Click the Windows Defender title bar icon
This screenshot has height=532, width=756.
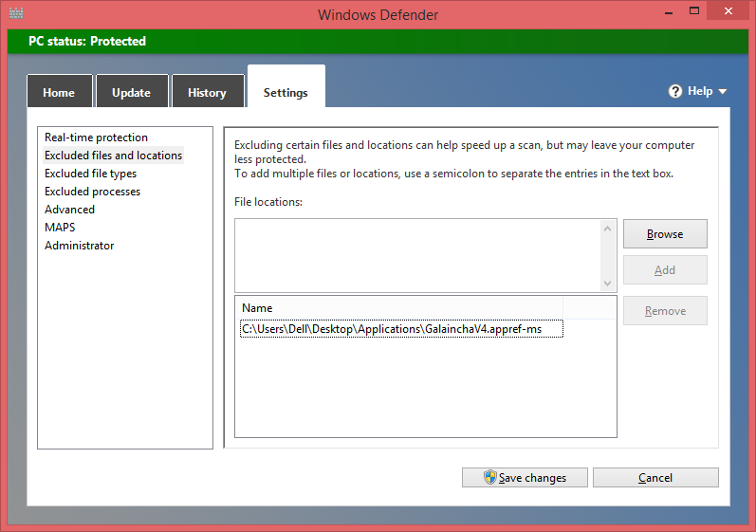pos(16,14)
